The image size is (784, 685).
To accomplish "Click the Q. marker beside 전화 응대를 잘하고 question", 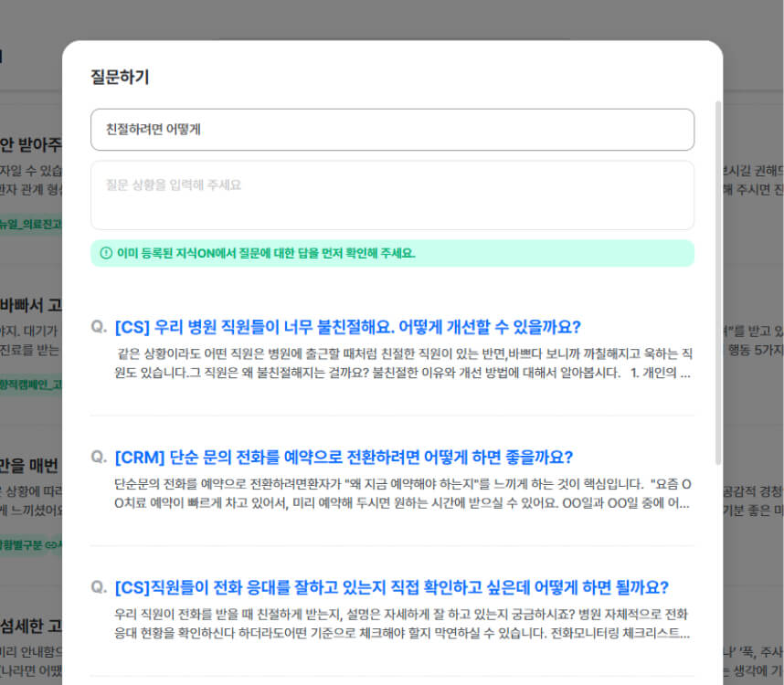I will pyautogui.click(x=99, y=586).
